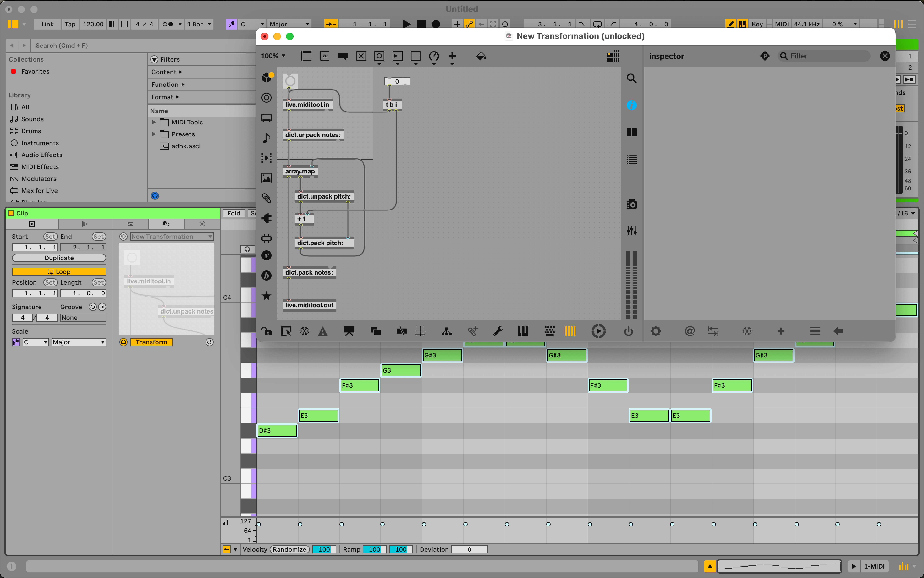Image resolution: width=924 pixels, height=578 pixels.
Task: Add a toggle object from Max toolbar
Action: 361,56
